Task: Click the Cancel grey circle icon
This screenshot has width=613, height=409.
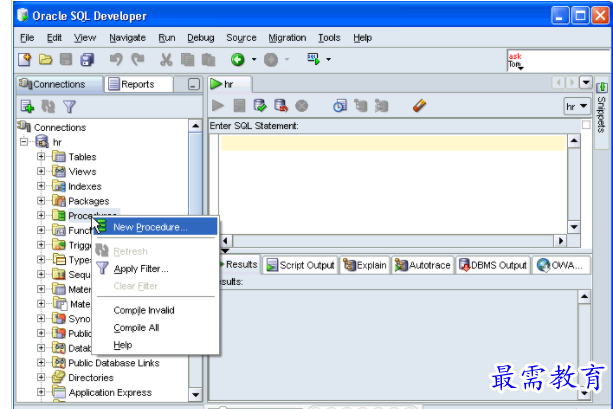Action: point(301,106)
